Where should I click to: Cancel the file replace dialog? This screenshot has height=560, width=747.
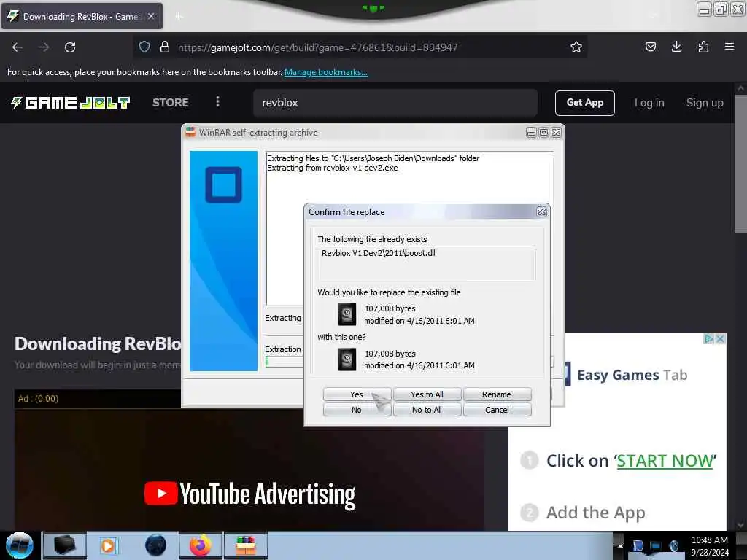[497, 410]
